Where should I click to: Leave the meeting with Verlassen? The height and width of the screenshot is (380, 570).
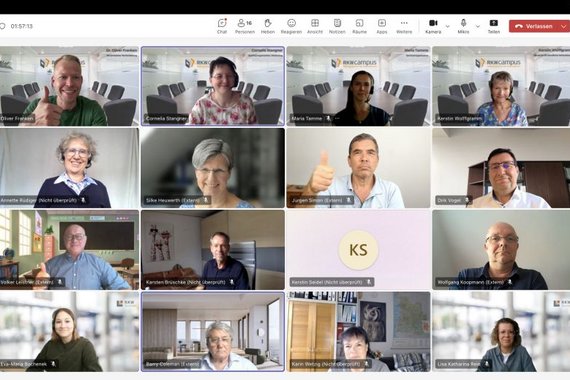click(534, 26)
